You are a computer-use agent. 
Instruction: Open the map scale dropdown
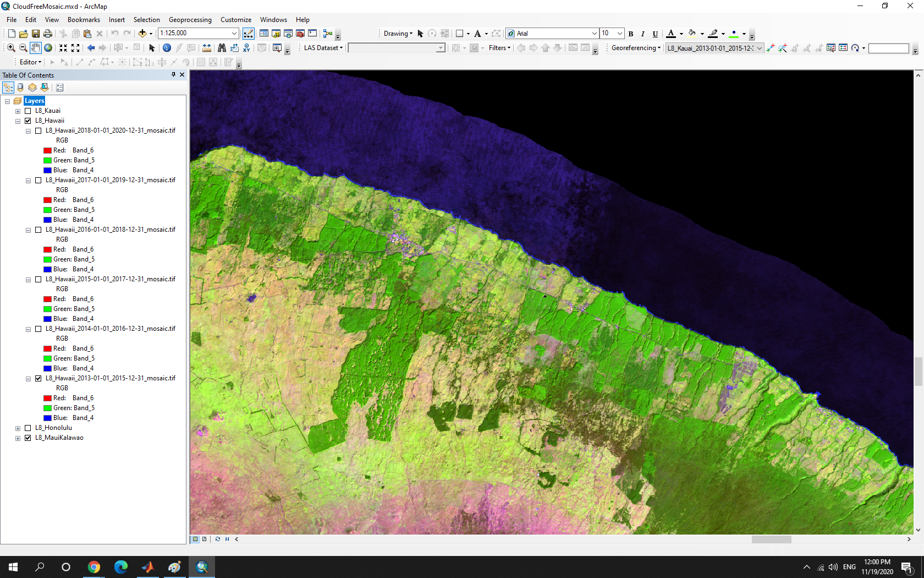pos(234,34)
